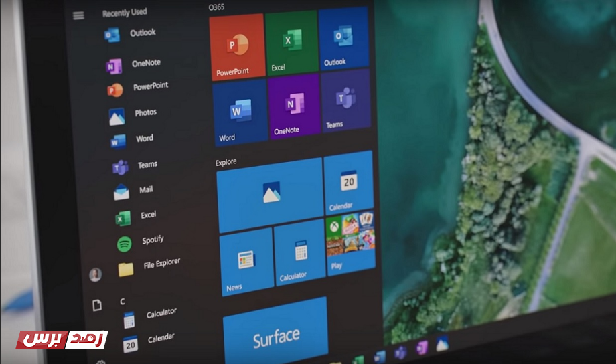
Task: Open Spotify from the app list
Action: 140,242
